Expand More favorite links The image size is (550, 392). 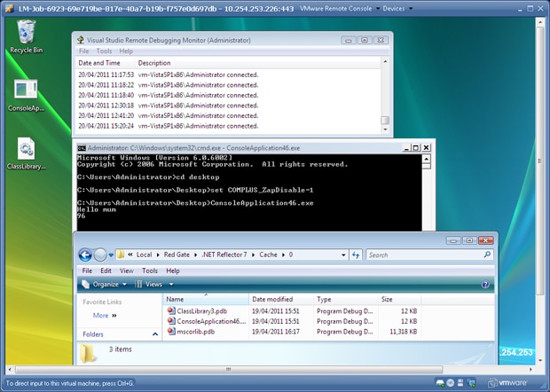tap(105, 315)
